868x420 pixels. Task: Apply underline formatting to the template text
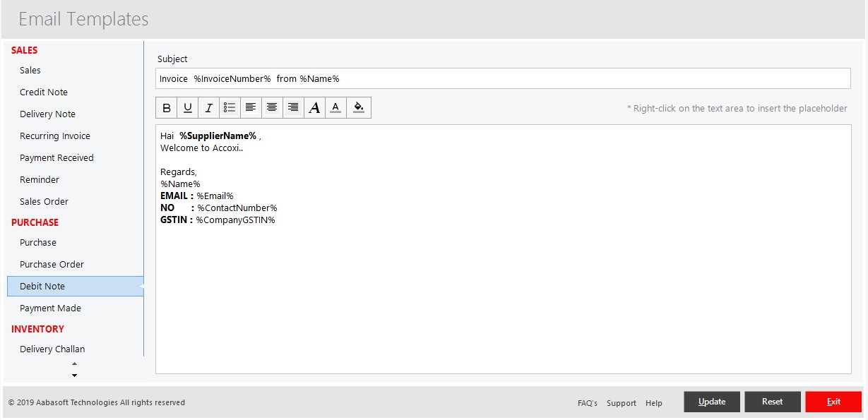coord(188,107)
